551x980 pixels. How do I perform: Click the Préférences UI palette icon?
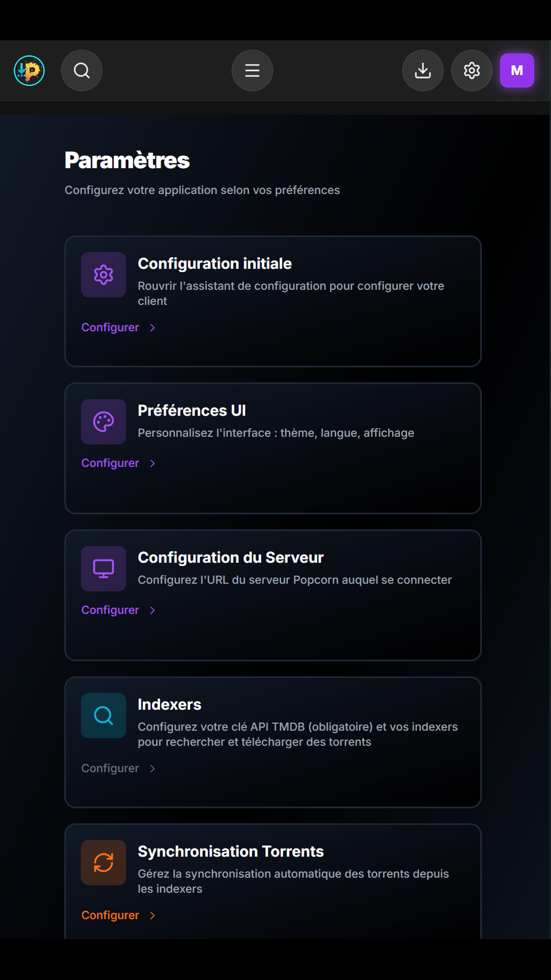[104, 422]
